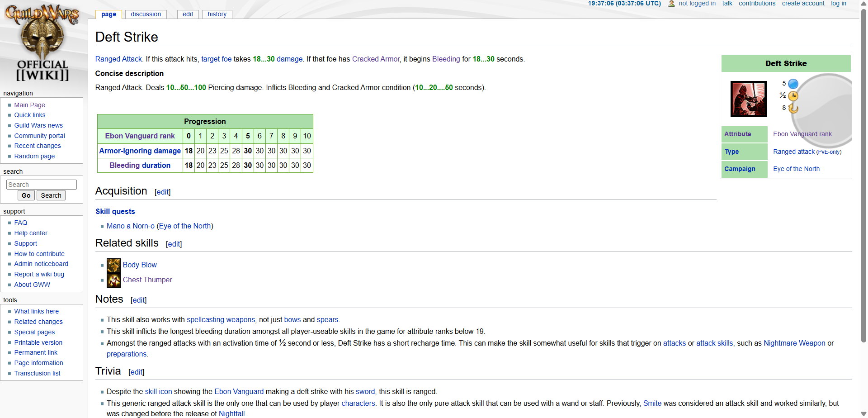
Task: Click the Body Blow skill icon
Action: pyautogui.click(x=113, y=265)
